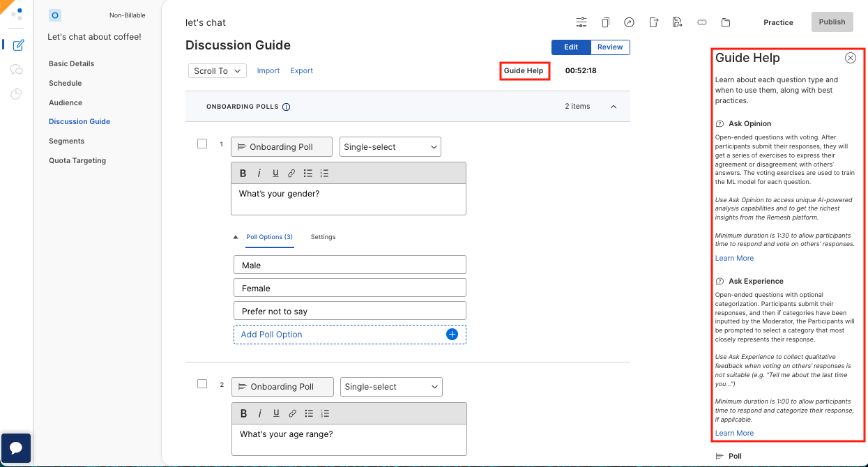Open the Settings tab beside Poll Options
Screen dimensions: 868x467
(323, 237)
